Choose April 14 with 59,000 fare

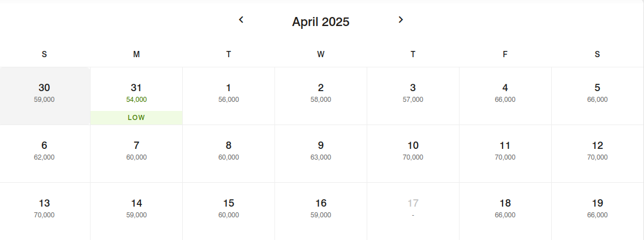click(136, 211)
